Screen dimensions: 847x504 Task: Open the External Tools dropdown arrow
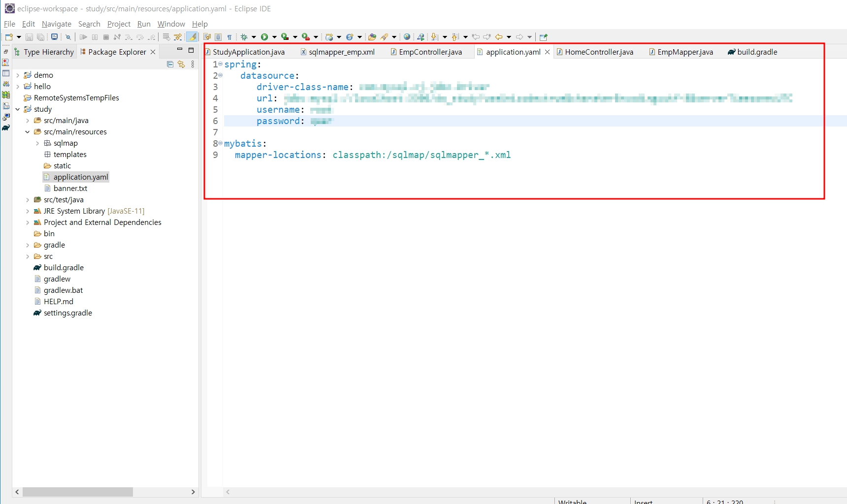tap(316, 37)
